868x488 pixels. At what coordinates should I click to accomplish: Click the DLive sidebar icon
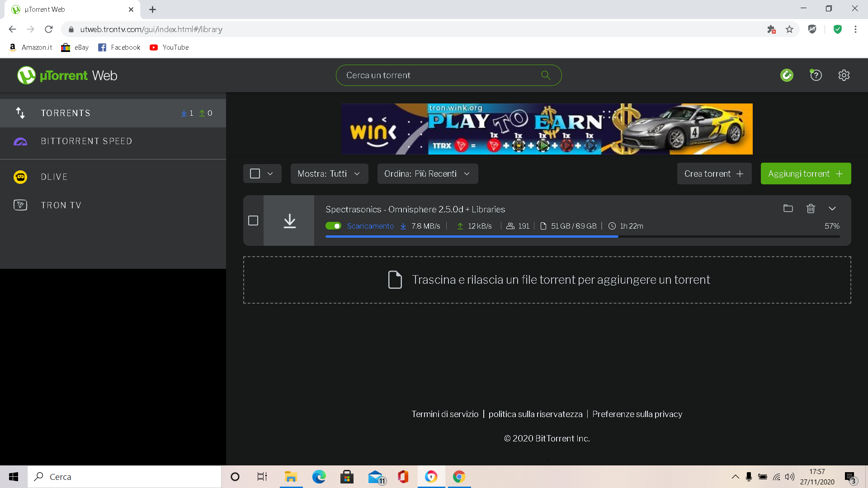(x=20, y=177)
